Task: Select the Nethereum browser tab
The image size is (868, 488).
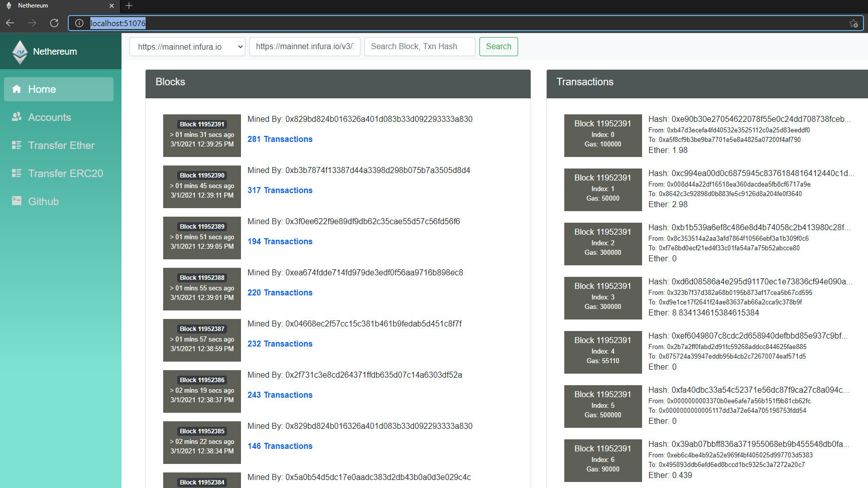Action: click(x=59, y=6)
